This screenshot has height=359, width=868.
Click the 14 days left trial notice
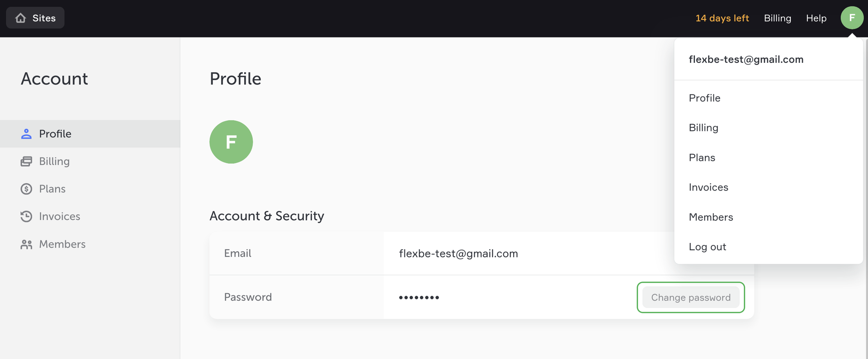pyautogui.click(x=722, y=18)
